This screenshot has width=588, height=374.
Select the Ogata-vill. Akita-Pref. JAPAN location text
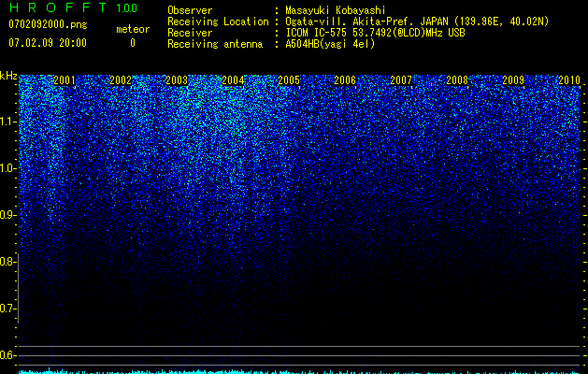[417, 22]
